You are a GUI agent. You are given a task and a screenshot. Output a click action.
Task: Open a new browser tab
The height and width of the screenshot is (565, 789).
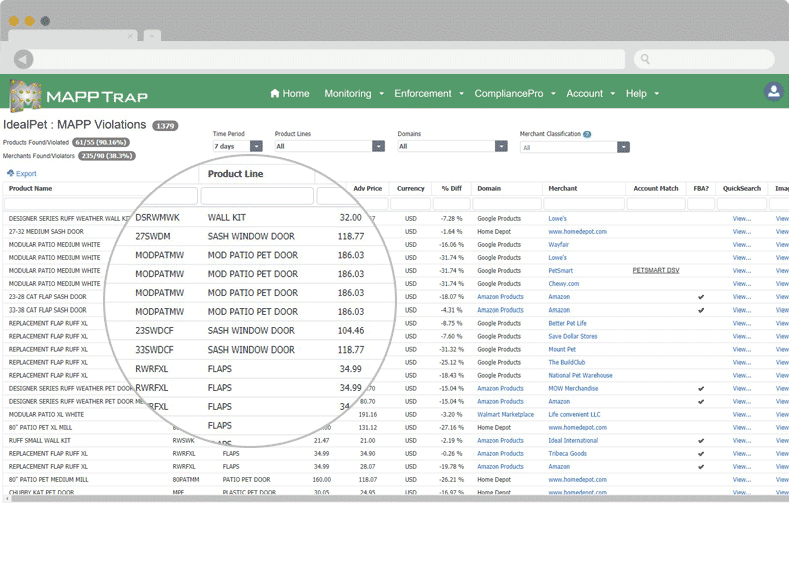click(x=152, y=36)
